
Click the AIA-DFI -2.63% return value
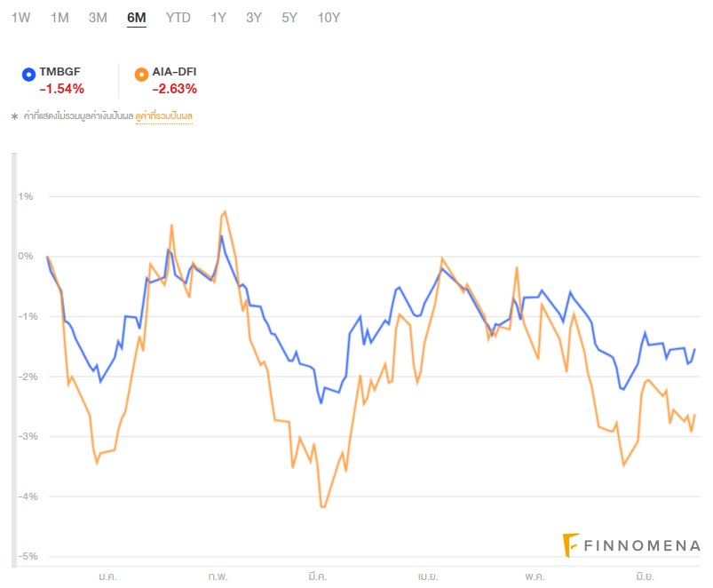point(174,89)
